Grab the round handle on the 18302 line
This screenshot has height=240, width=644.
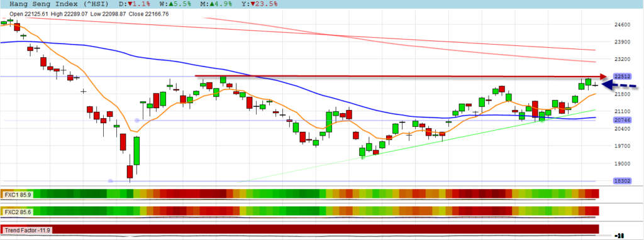click(110, 181)
